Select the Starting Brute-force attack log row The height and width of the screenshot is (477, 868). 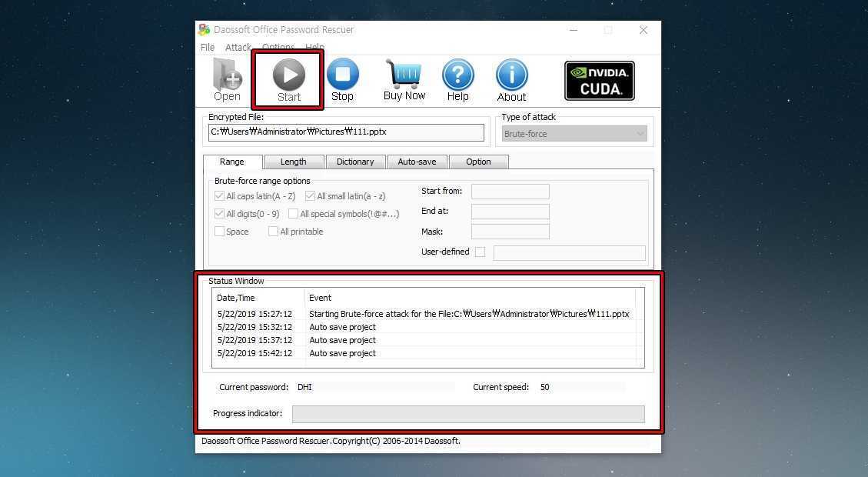[x=424, y=314]
